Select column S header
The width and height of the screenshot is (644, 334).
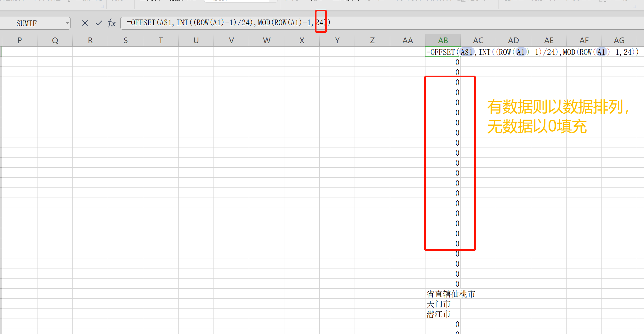[x=125, y=40]
